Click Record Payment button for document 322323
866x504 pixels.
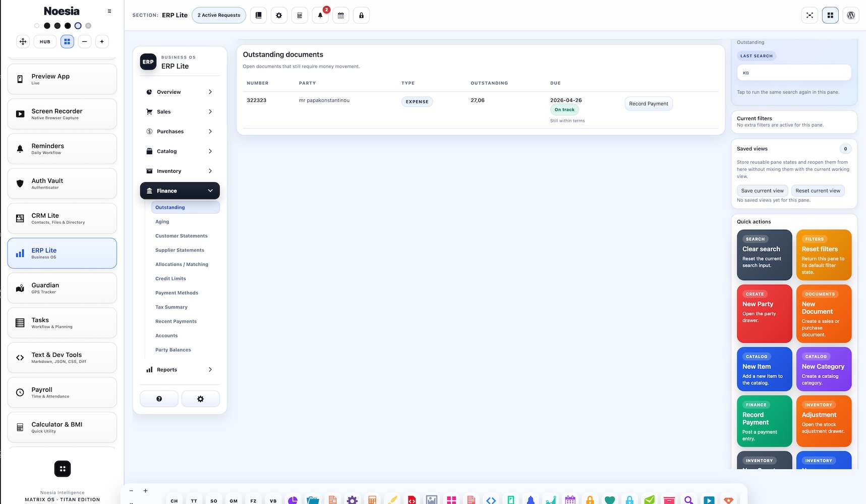coord(648,103)
